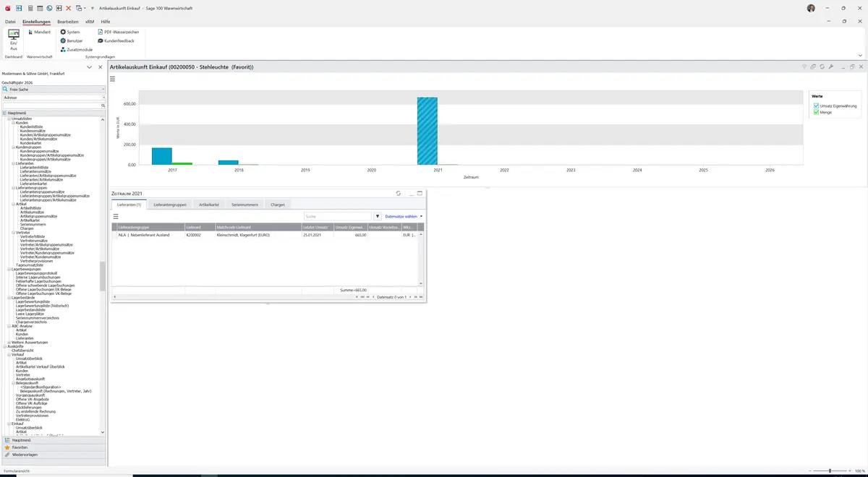Open Wiedervorlagen section in sidebar
This screenshot has width=868, height=477.
coord(54,455)
